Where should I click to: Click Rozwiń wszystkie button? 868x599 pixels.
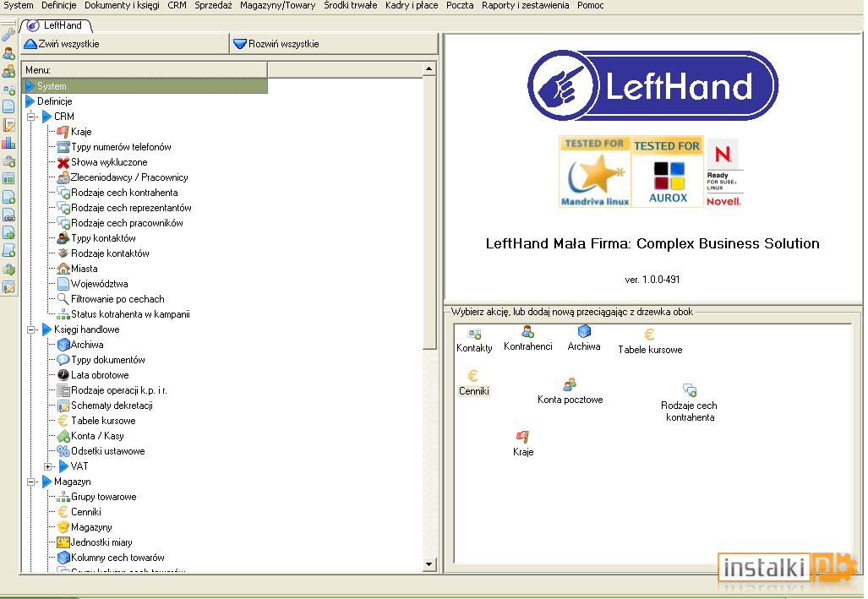pyautogui.click(x=333, y=44)
